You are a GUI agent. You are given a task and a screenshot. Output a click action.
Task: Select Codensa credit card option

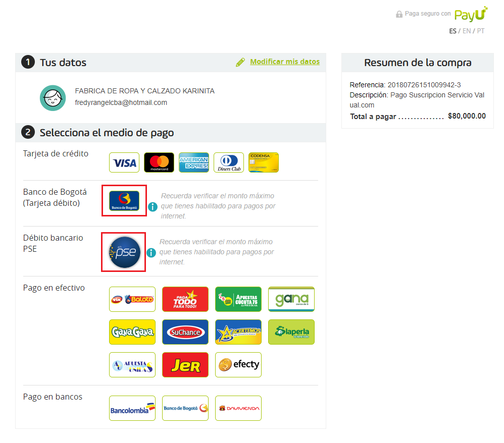click(x=264, y=162)
